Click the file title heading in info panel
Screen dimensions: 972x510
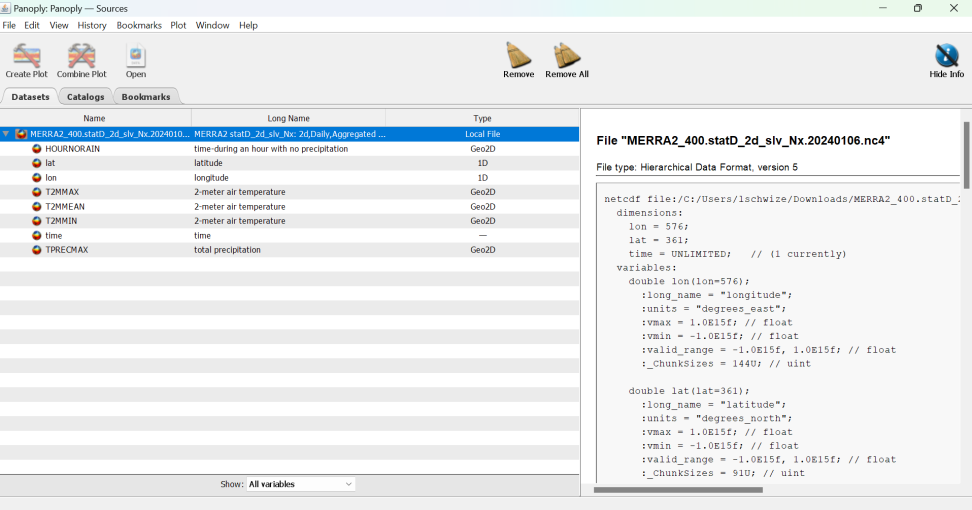click(743, 141)
